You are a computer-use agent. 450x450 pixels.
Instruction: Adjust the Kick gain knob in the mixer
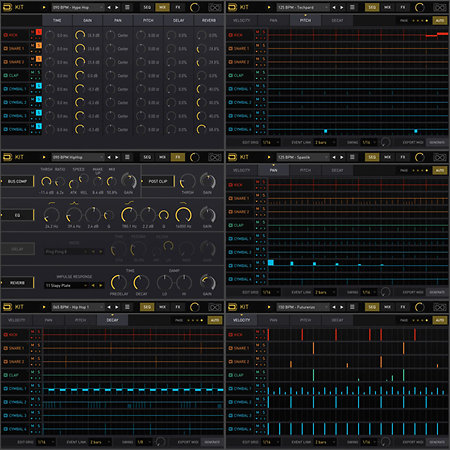(x=80, y=35)
